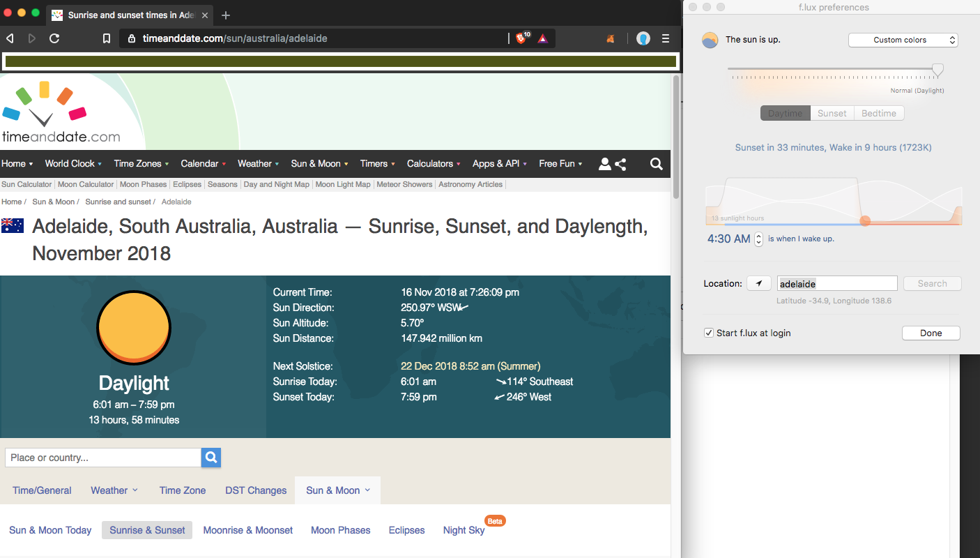Viewport: 980px width, 558px height.
Task: Open the share icon in site header
Action: 620,164
